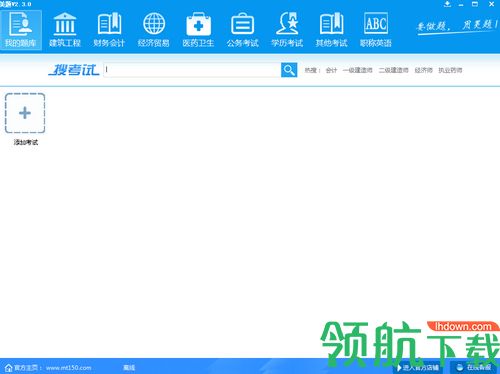
Task: Click the 离线 offline status text
Action: tap(129, 368)
